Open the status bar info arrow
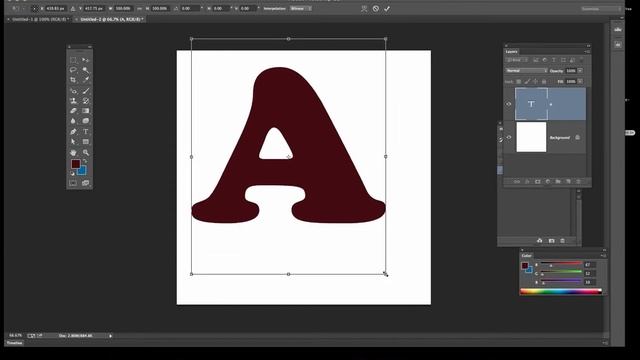 pos(110,336)
